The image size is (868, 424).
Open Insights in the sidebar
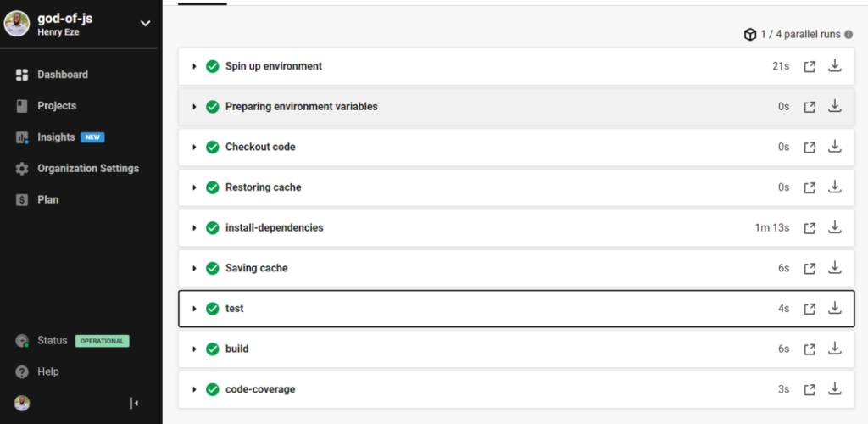56,137
